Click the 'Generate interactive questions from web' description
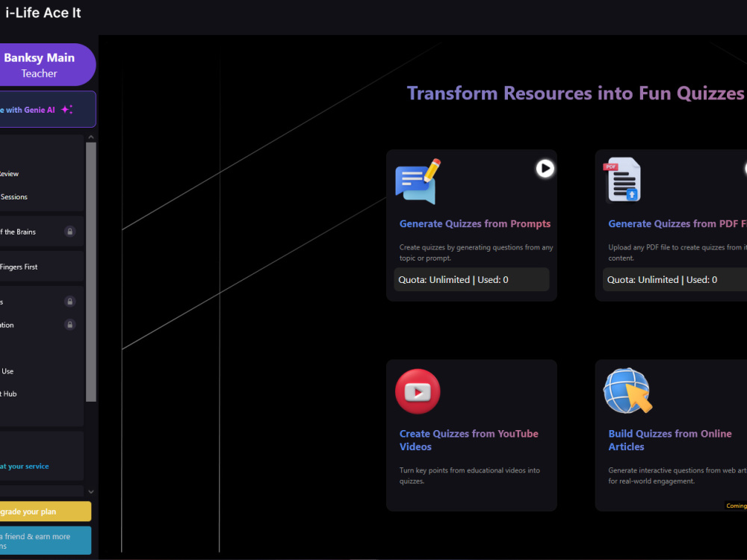Image resolution: width=747 pixels, height=560 pixels. 678,476
